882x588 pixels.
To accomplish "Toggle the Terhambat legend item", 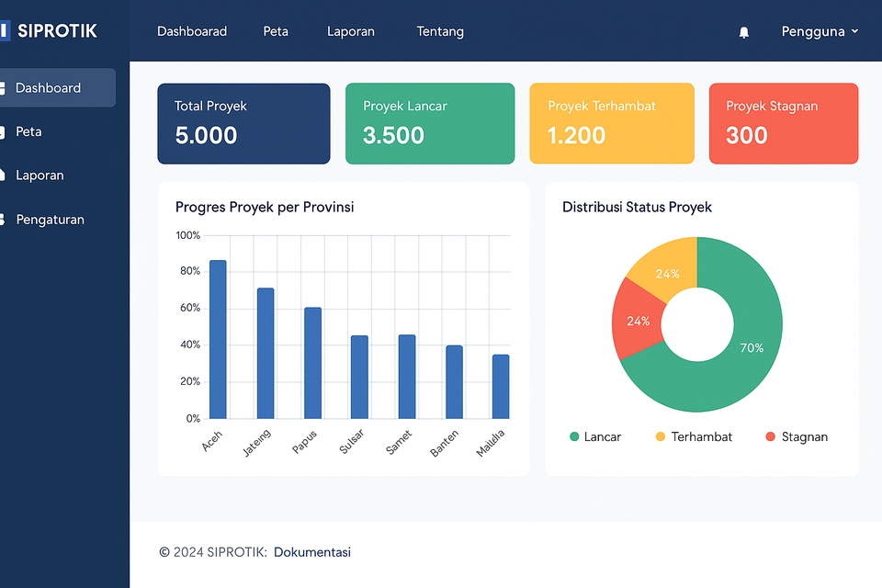I will (693, 437).
